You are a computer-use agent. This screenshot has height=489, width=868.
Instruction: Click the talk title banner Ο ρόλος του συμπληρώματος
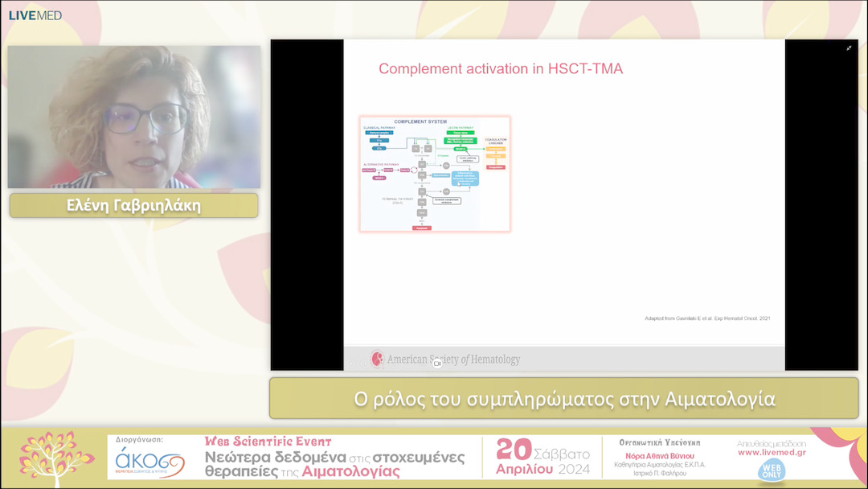(564, 399)
